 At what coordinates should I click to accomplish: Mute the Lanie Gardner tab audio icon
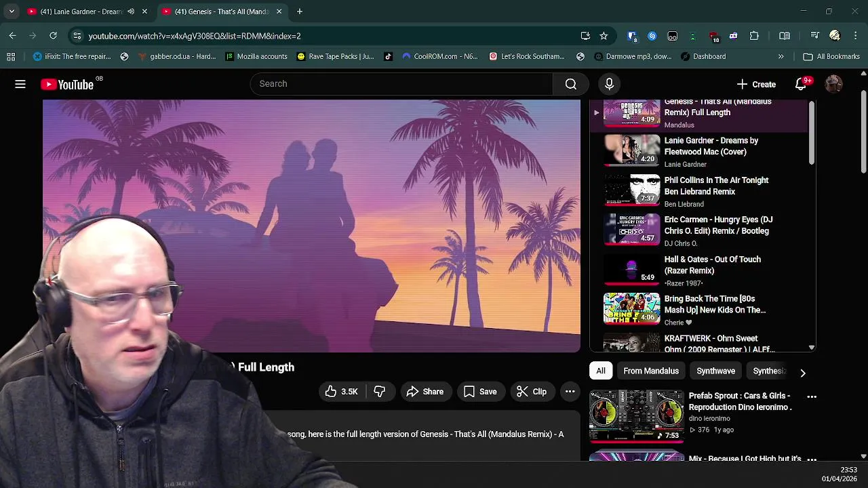pyautogui.click(x=131, y=12)
